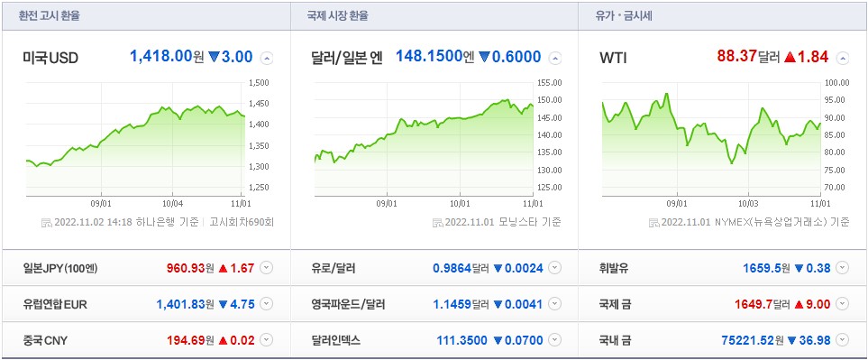Click the WTI title link
Viewport: 868px width, 360px height.
point(613,58)
